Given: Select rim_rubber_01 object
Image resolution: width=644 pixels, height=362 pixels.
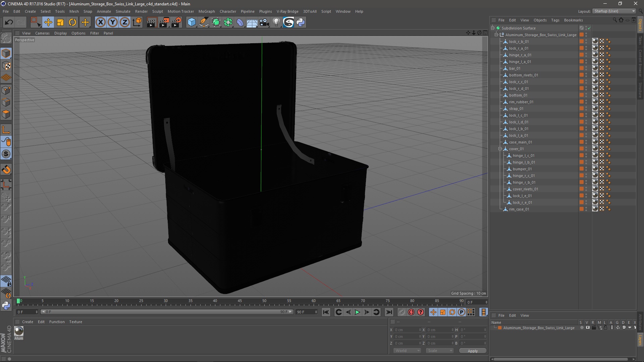Looking at the screenshot, I should [521, 102].
